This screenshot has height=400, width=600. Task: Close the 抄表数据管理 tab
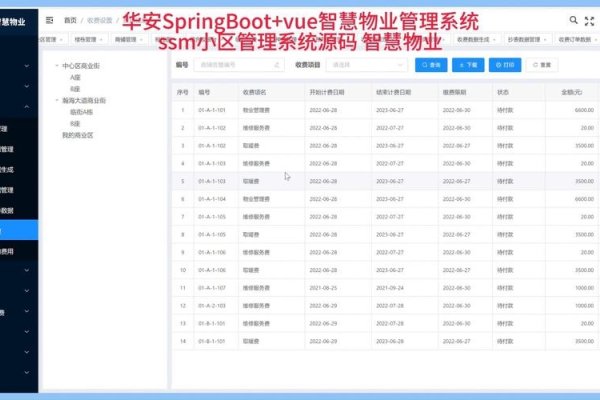(545, 40)
